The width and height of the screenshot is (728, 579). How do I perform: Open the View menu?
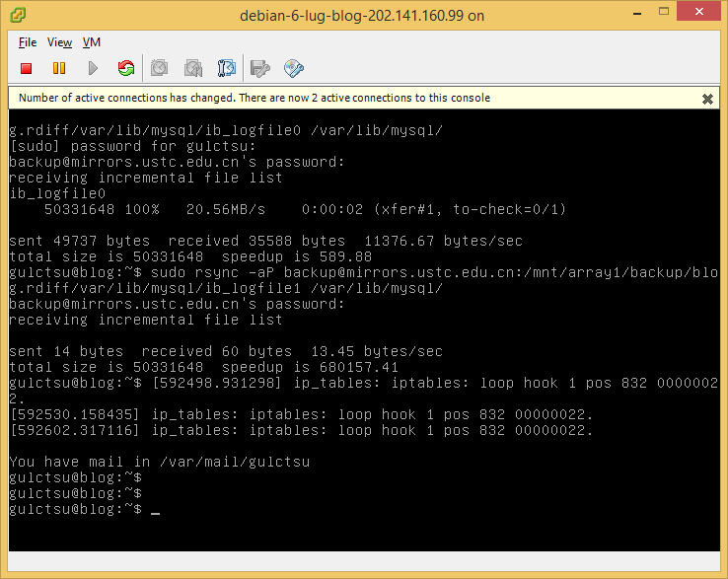pyautogui.click(x=59, y=42)
